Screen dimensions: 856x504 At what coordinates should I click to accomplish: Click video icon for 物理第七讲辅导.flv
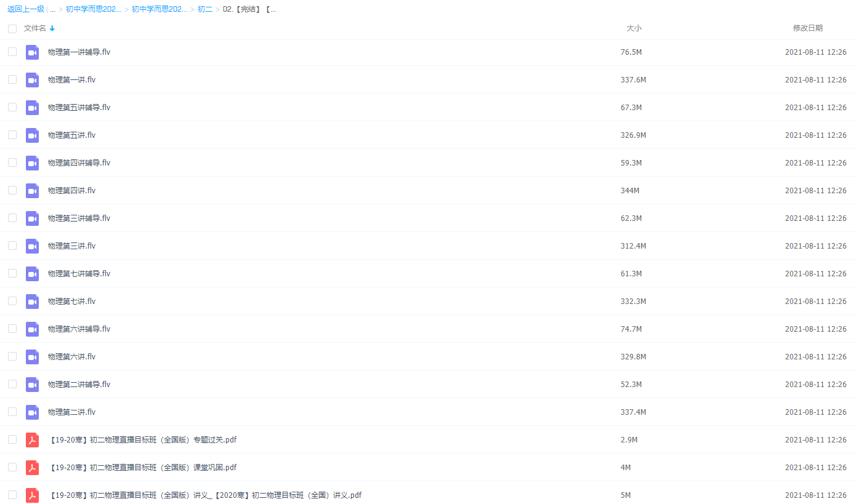click(x=32, y=274)
